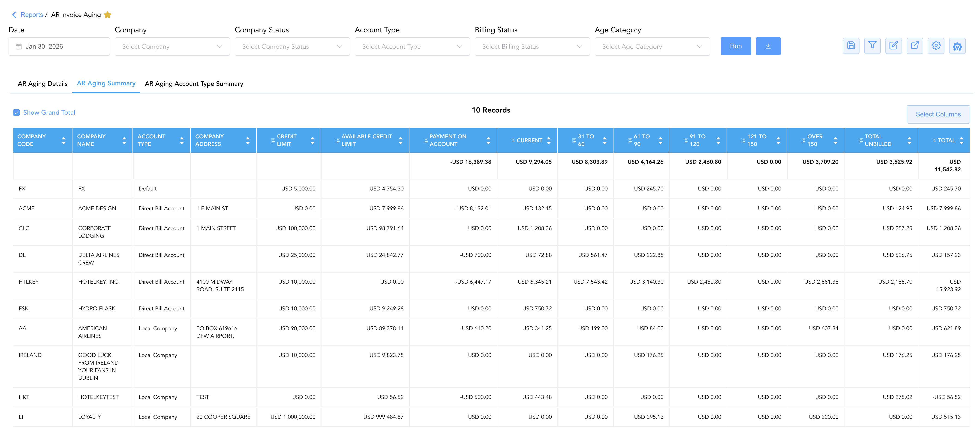The height and width of the screenshot is (428, 980).
Task: Sort by the Current column arrows
Action: 549,141
